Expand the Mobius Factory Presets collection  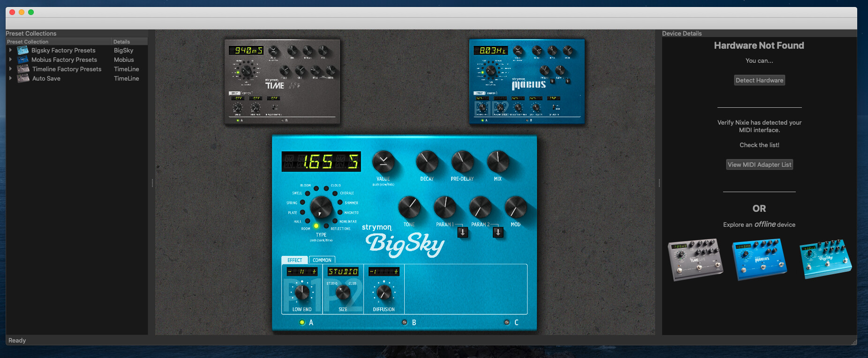pyautogui.click(x=10, y=60)
